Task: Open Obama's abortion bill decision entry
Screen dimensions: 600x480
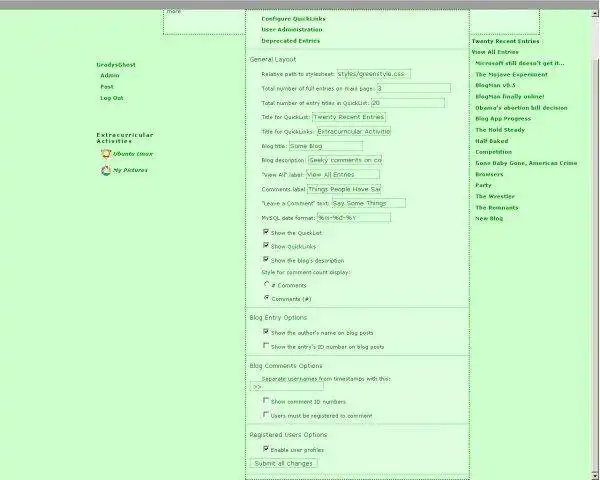Action: point(521,108)
